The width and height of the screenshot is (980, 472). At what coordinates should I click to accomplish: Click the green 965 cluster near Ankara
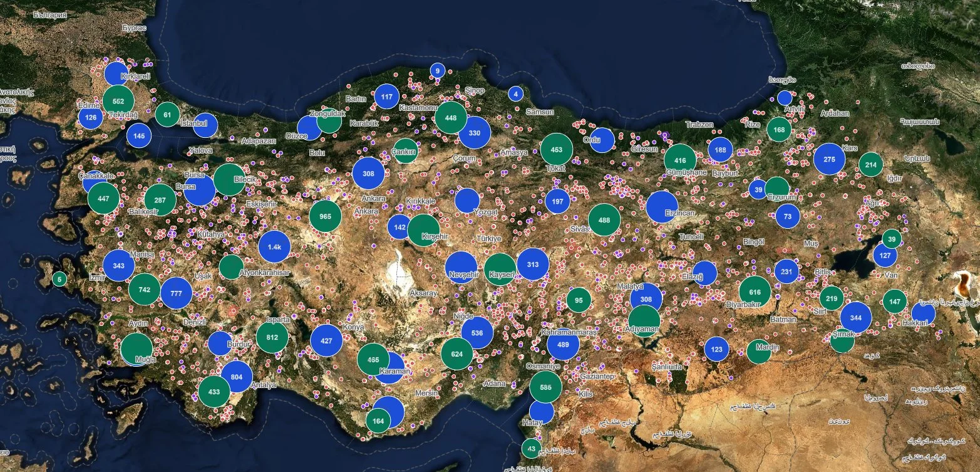(325, 216)
